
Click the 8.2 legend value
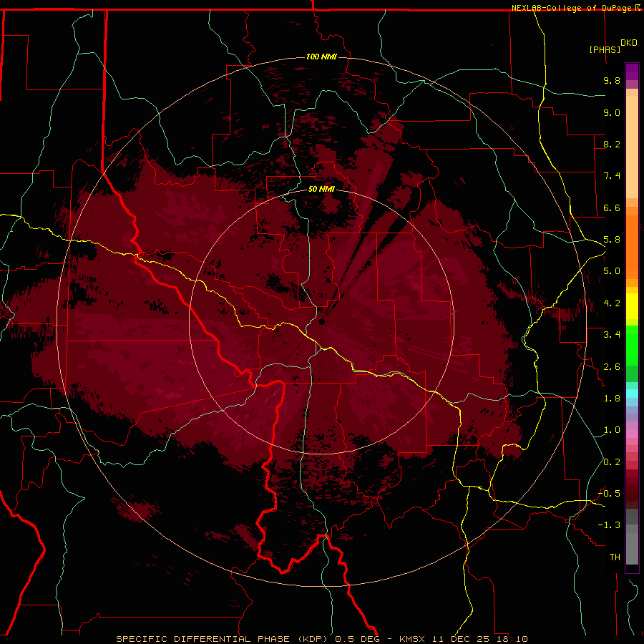tap(612, 144)
